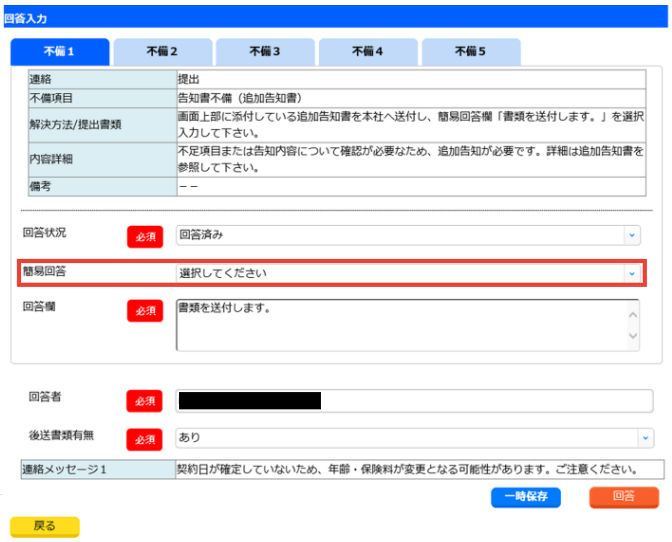Click the 回答欄 scrollbar up arrow
Image resolution: width=672 pixels, height=542 pixels.
coord(632,311)
